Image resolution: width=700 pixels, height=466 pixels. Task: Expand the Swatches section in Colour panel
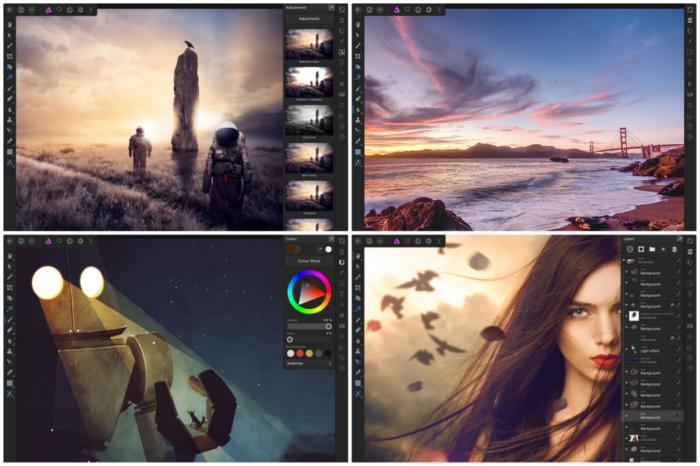click(309, 364)
